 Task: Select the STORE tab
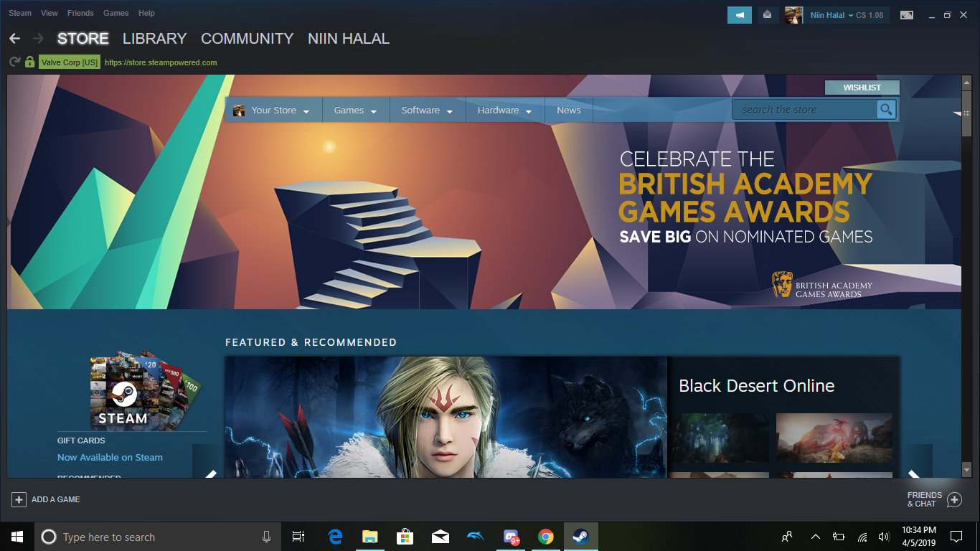pos(83,39)
